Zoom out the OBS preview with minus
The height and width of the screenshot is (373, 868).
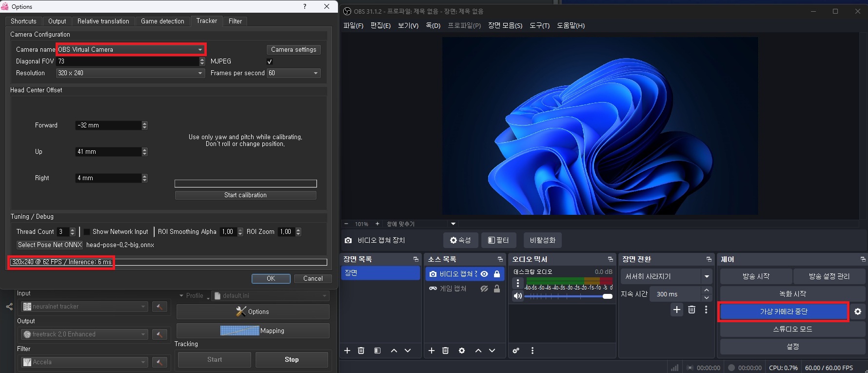346,224
